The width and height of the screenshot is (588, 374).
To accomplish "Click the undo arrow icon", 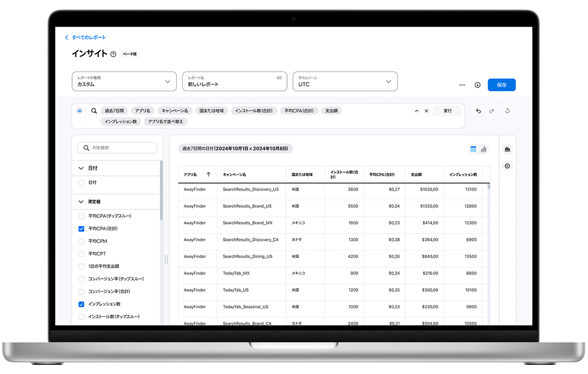I will [478, 111].
